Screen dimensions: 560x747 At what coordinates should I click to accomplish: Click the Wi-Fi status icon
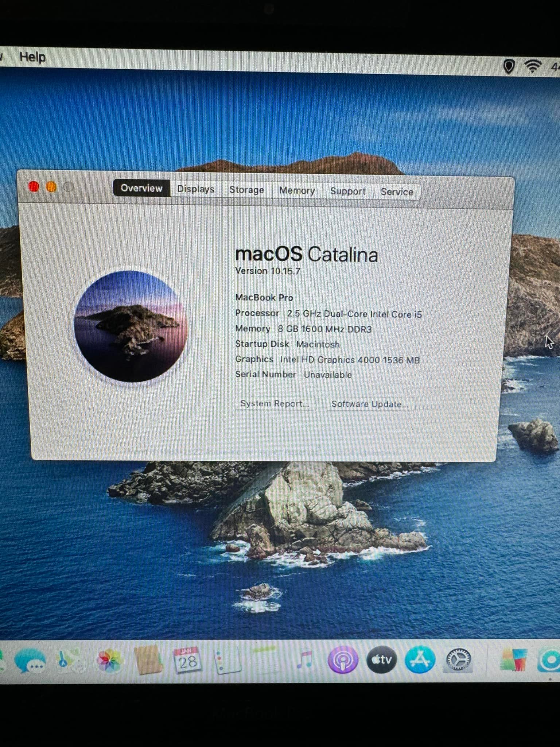(532, 66)
